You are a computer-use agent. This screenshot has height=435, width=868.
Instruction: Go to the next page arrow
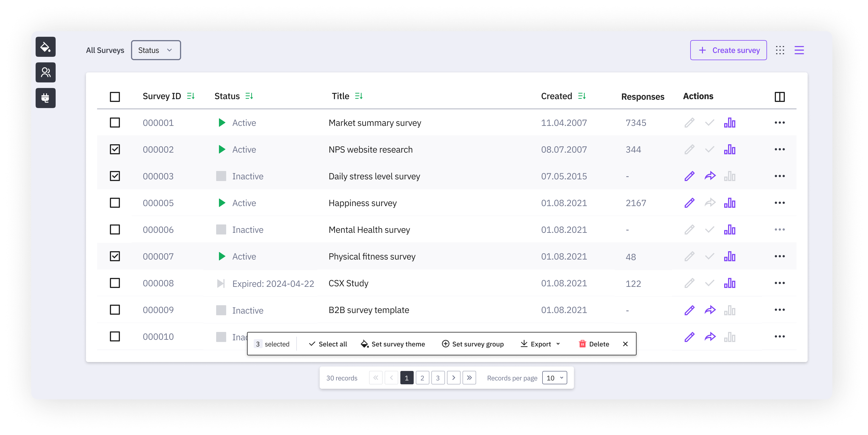[453, 378]
